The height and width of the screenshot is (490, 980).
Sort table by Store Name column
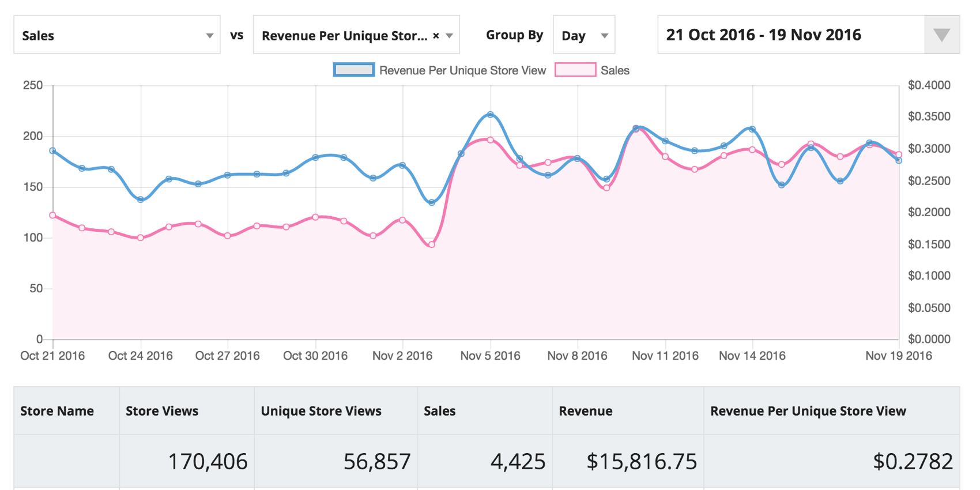pyautogui.click(x=57, y=411)
